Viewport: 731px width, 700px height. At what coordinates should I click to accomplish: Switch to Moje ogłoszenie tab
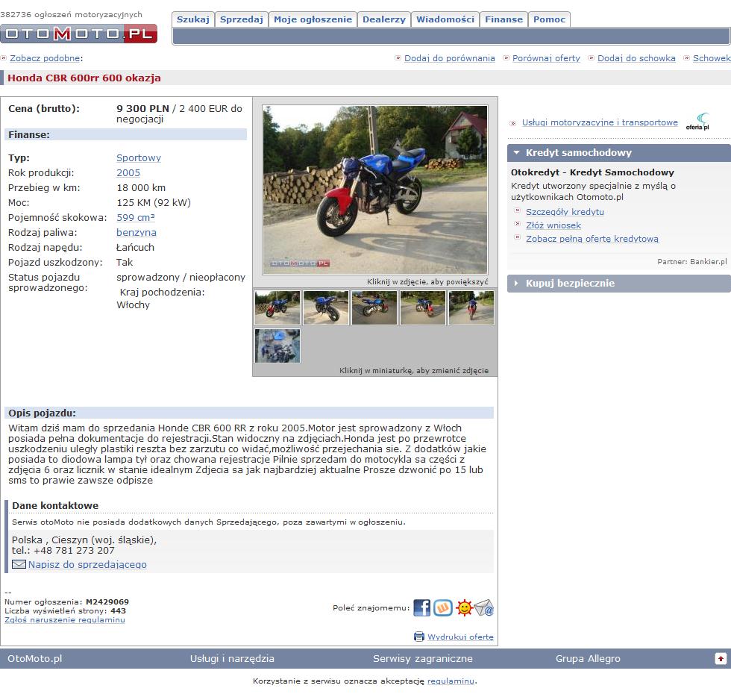pos(313,19)
